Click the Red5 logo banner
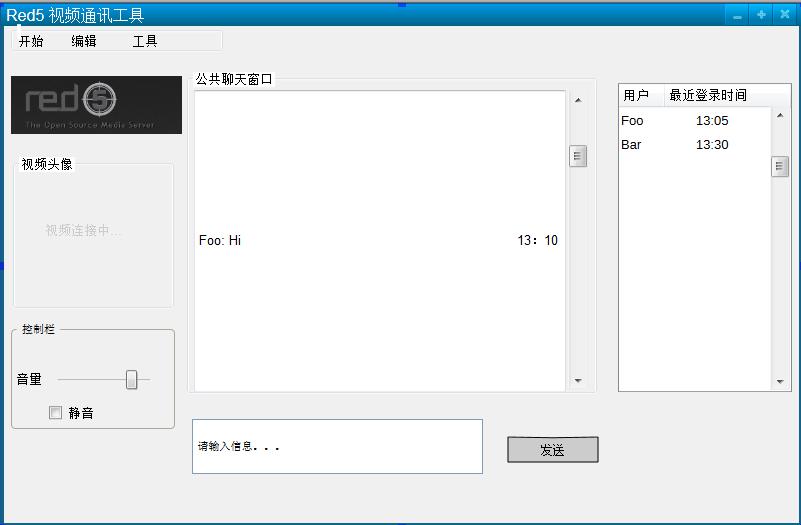The image size is (801, 525). coord(97,105)
